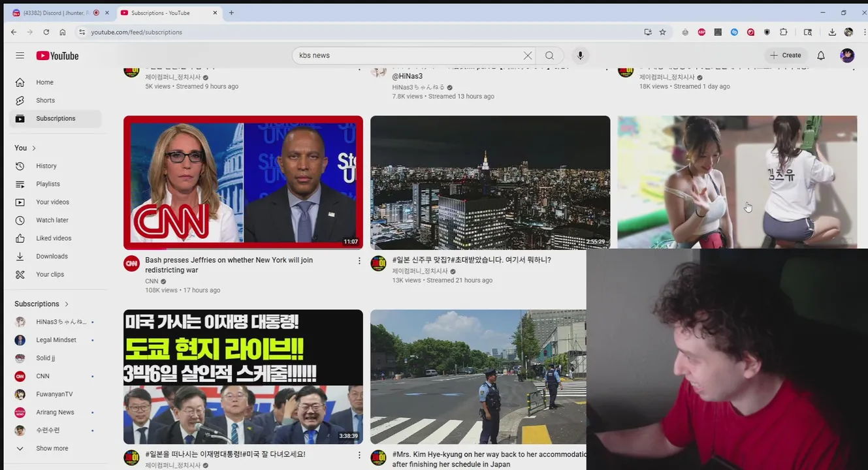Open more options for the 이재명대통령 video
868x470 pixels.
pyautogui.click(x=359, y=455)
